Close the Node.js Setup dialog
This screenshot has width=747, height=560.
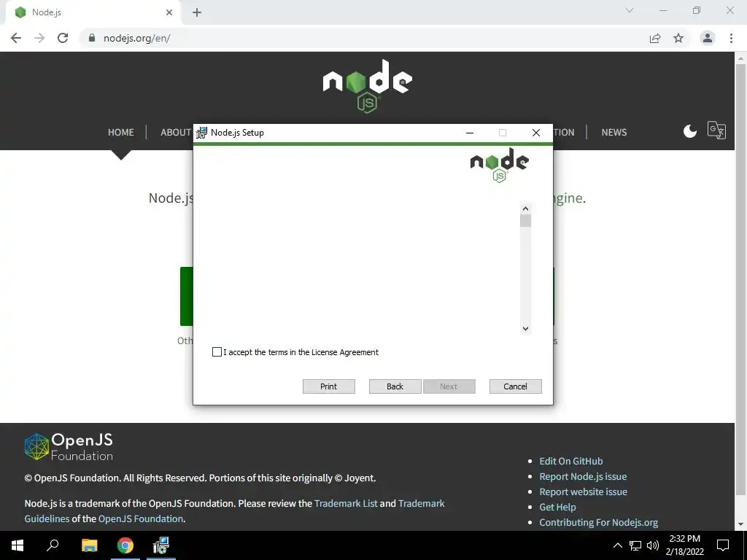536,133
